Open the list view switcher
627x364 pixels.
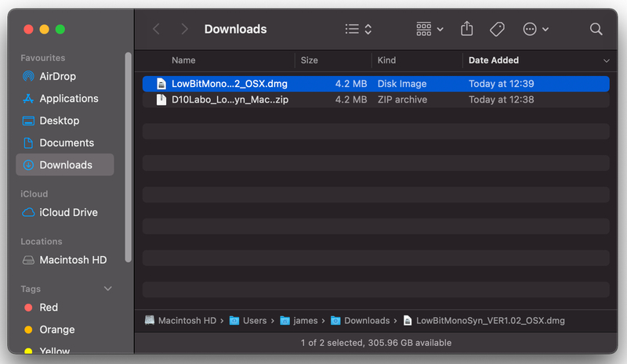click(358, 29)
